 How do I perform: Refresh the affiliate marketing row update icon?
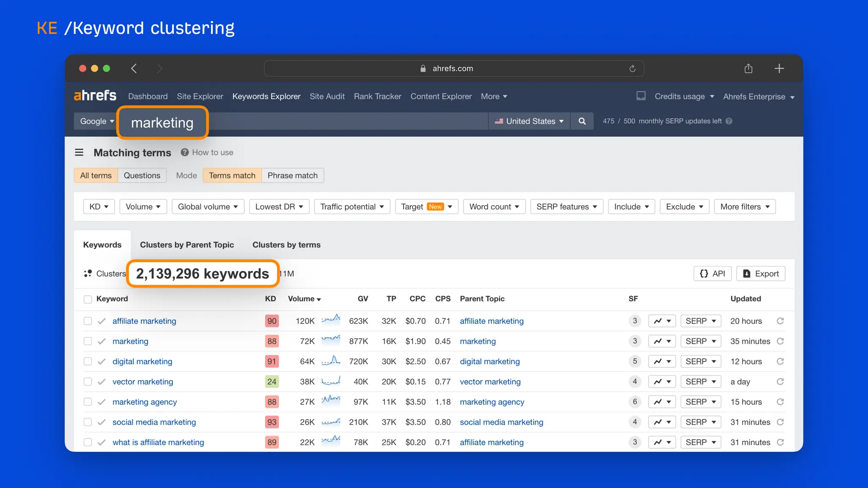[x=780, y=321]
